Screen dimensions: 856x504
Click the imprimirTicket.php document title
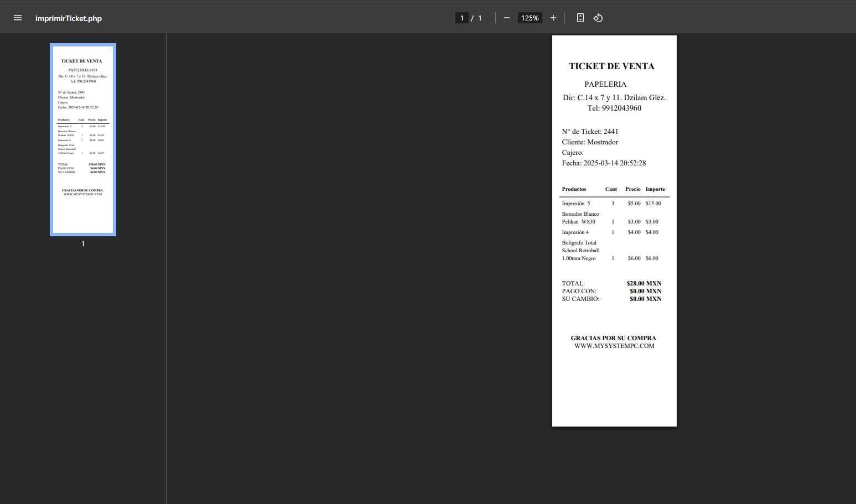(69, 18)
